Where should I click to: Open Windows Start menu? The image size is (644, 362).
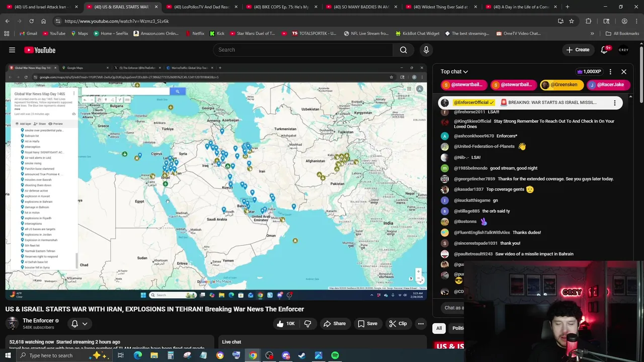(x=8, y=355)
